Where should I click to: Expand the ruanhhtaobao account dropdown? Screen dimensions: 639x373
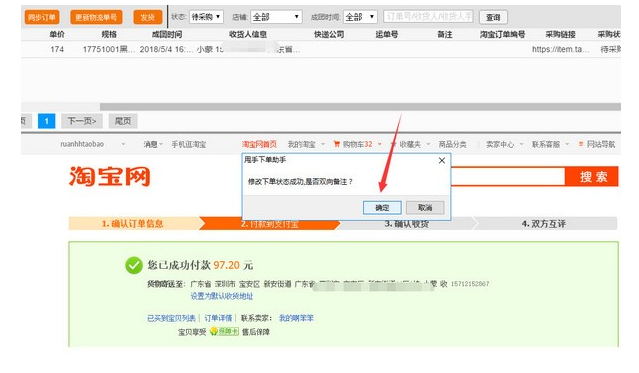click(123, 144)
